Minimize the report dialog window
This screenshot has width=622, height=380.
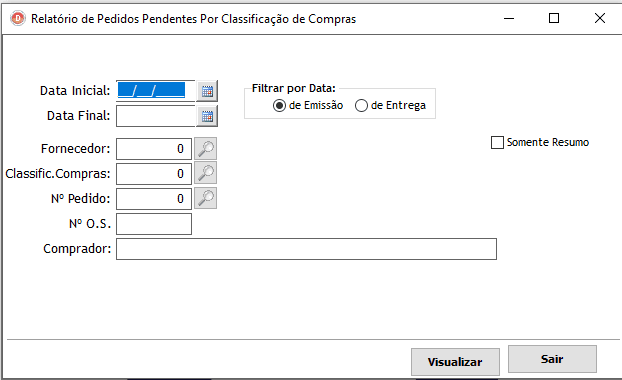[x=509, y=18]
